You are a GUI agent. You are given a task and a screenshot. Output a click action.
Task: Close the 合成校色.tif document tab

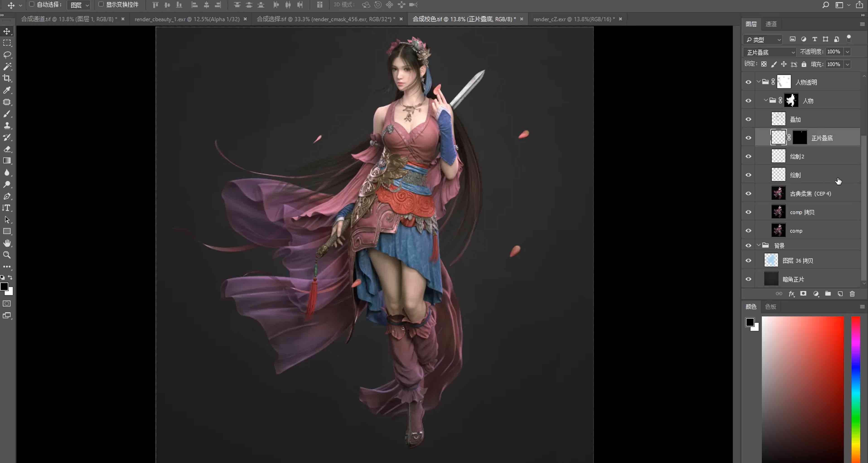click(x=522, y=19)
